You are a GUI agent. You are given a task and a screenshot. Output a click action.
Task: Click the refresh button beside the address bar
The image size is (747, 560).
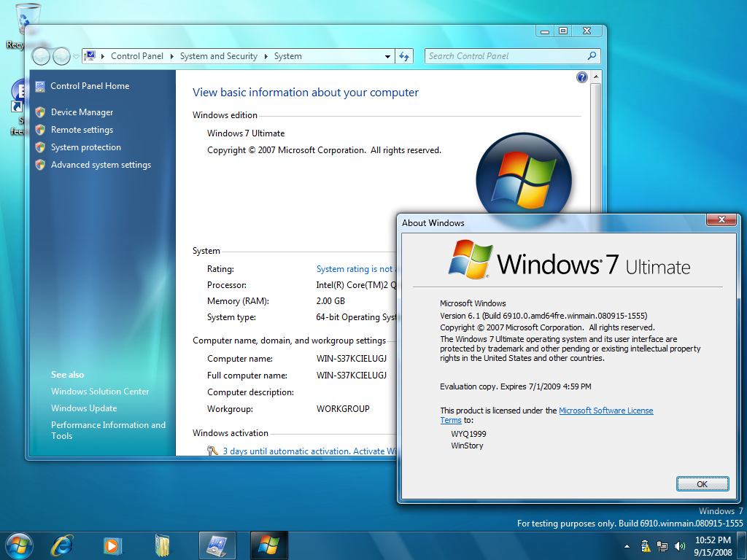coord(405,56)
